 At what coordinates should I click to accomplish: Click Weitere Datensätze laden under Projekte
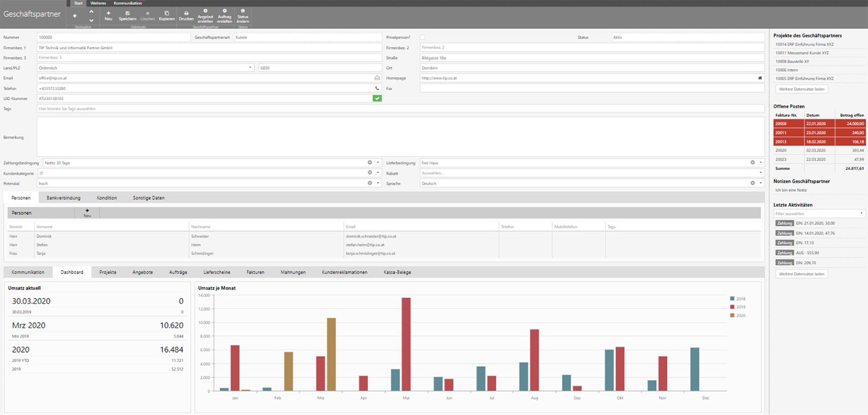tap(801, 89)
